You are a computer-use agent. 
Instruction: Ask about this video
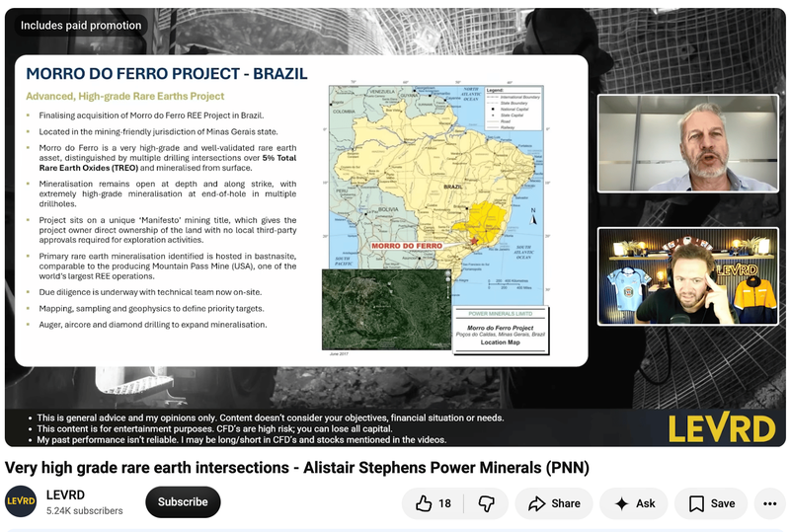pyautogui.click(x=634, y=503)
